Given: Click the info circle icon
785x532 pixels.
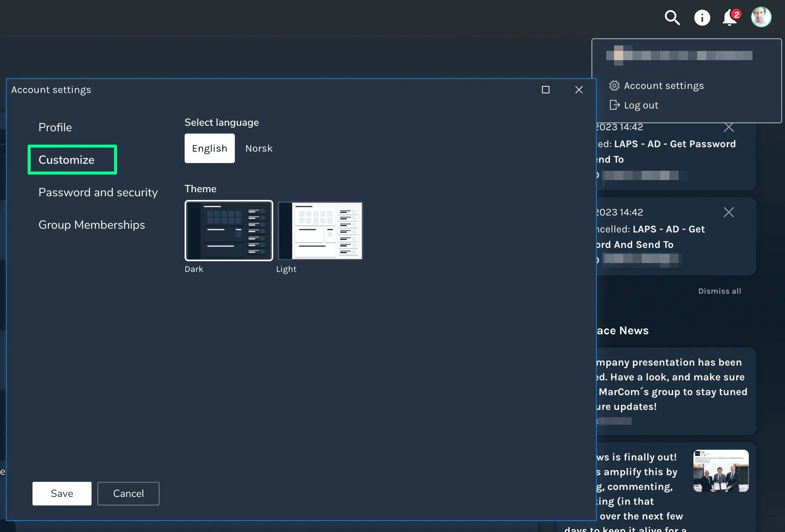Looking at the screenshot, I should coord(702,17).
